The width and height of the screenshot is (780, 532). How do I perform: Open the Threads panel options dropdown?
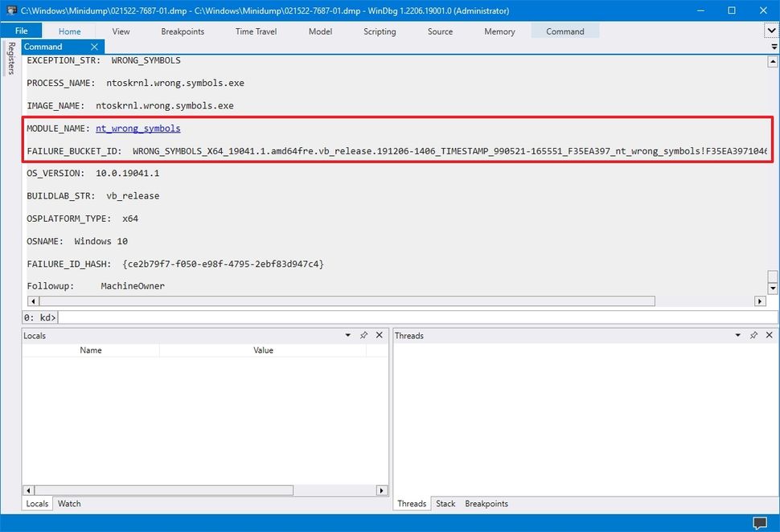click(x=738, y=335)
